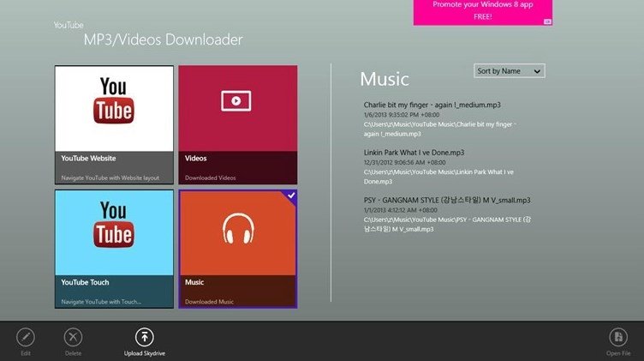Click the Charlie bit my finger file path
The height and width of the screenshot is (361, 644).
point(440,129)
